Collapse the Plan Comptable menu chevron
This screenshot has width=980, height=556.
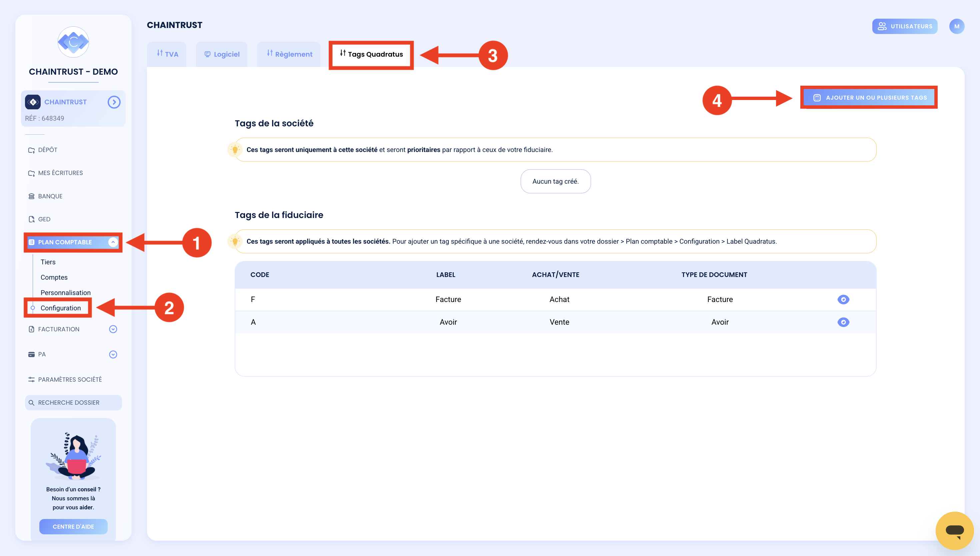click(x=113, y=242)
